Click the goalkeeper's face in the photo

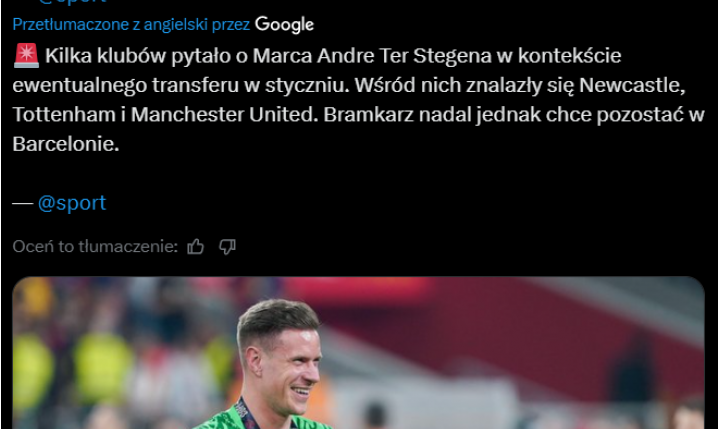click(x=288, y=362)
